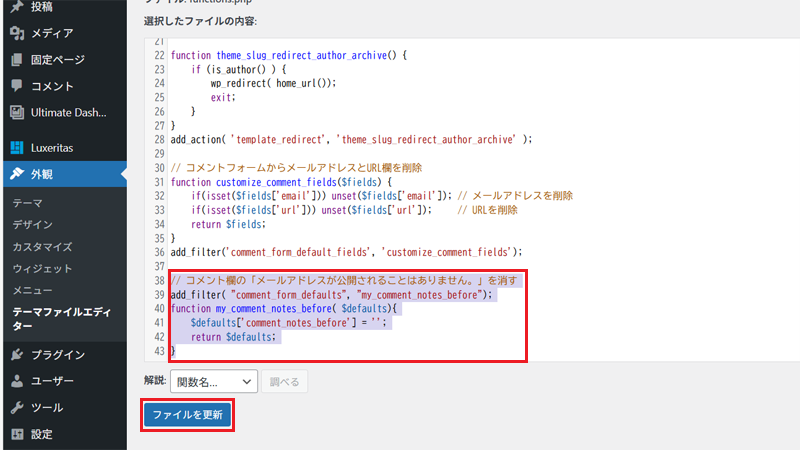Open the テーマ submenu item
This screenshot has width=800, height=450.
(x=27, y=203)
